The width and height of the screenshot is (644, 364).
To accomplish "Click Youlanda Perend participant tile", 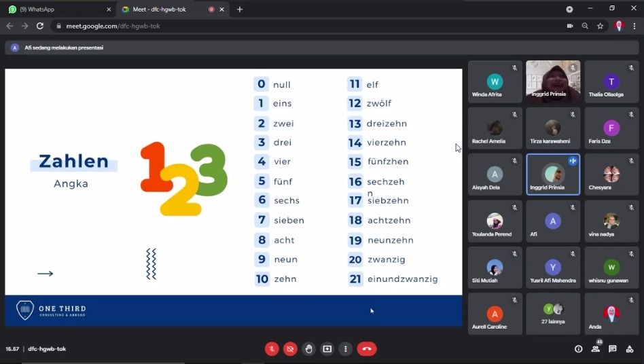I will click(x=495, y=221).
